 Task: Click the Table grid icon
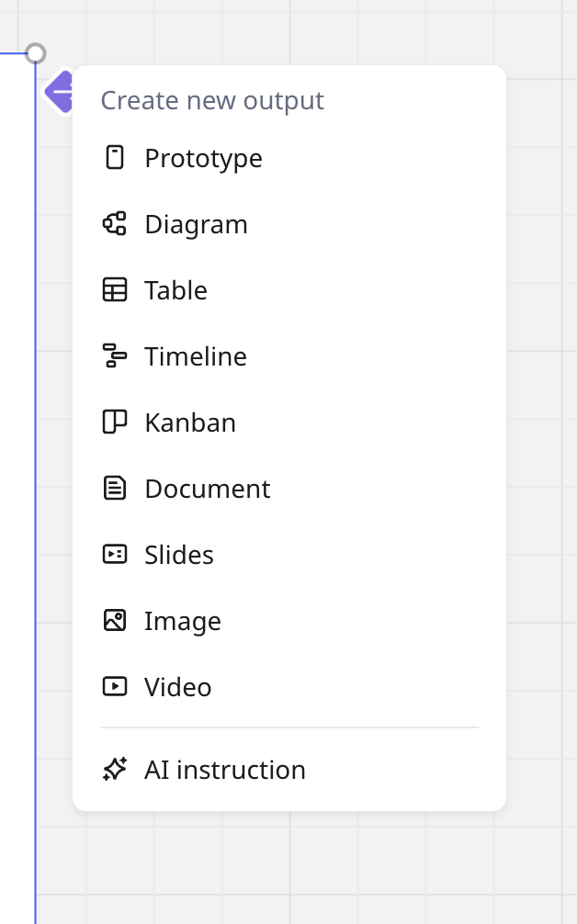click(x=114, y=290)
